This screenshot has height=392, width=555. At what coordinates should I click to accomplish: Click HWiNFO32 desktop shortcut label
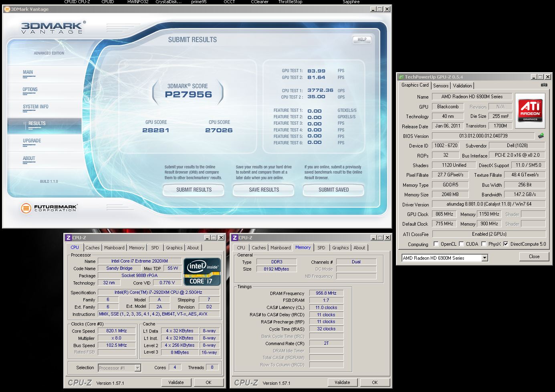point(138,2)
